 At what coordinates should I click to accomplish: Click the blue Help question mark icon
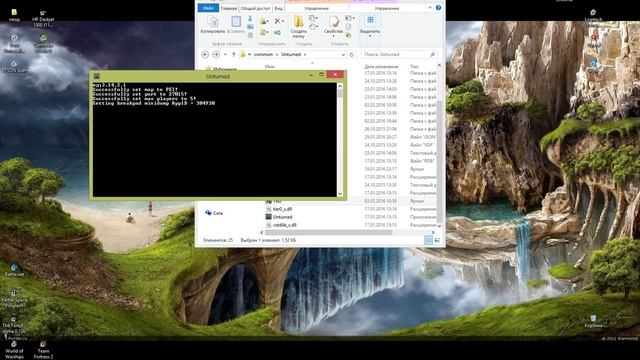tap(438, 8)
